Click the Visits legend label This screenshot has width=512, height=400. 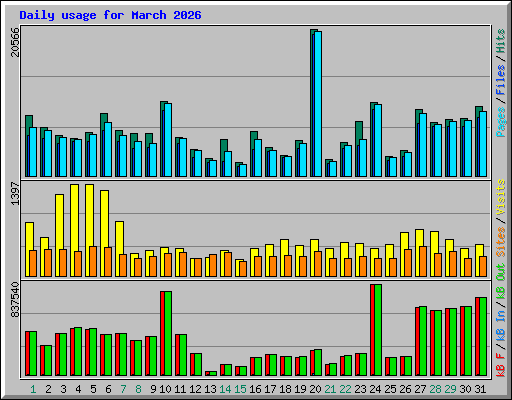pos(501,197)
